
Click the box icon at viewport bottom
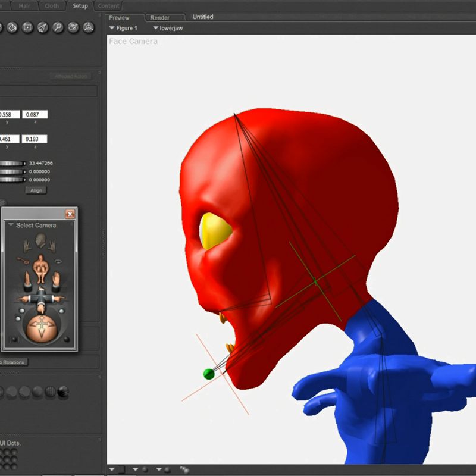pyautogui.click(x=121, y=469)
